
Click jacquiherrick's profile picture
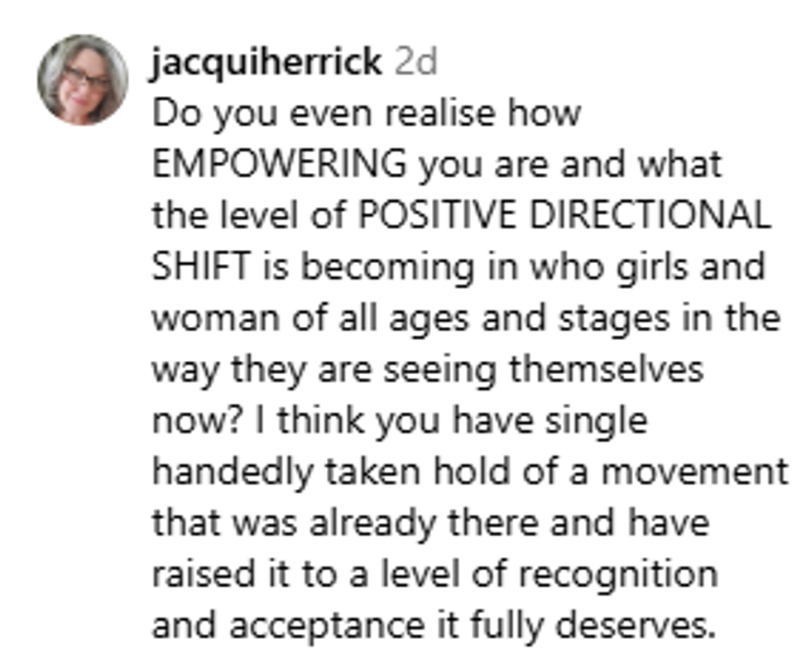coord(83,80)
